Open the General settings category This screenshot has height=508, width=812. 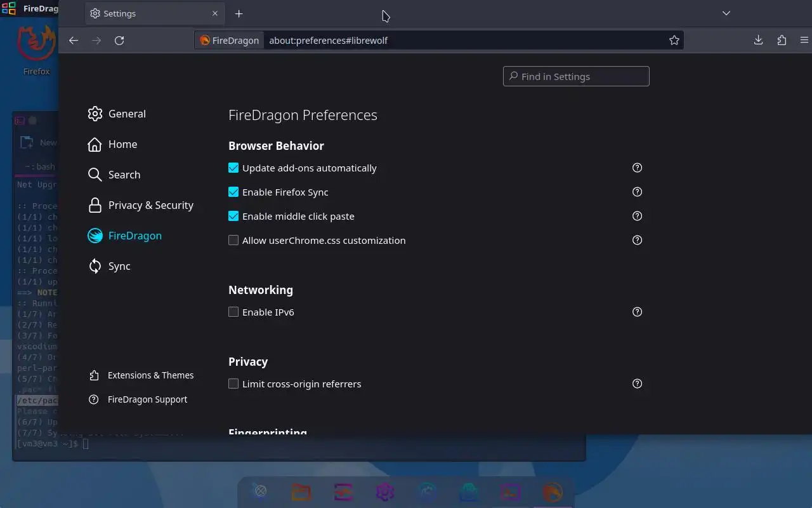[117, 114]
